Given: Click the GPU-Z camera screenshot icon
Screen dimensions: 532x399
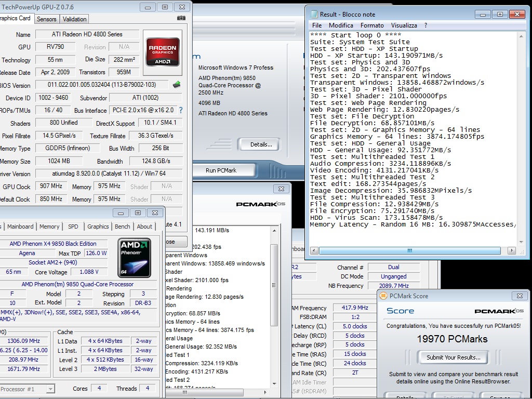Looking at the screenshot, I should pyautogui.click(x=181, y=18).
